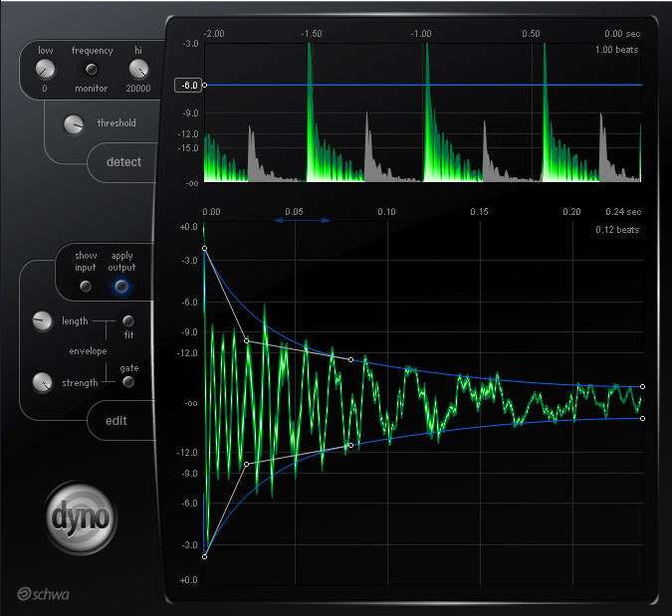Click the low frequency value 0
Viewport: 672px width, 616px height.
[x=44, y=89]
